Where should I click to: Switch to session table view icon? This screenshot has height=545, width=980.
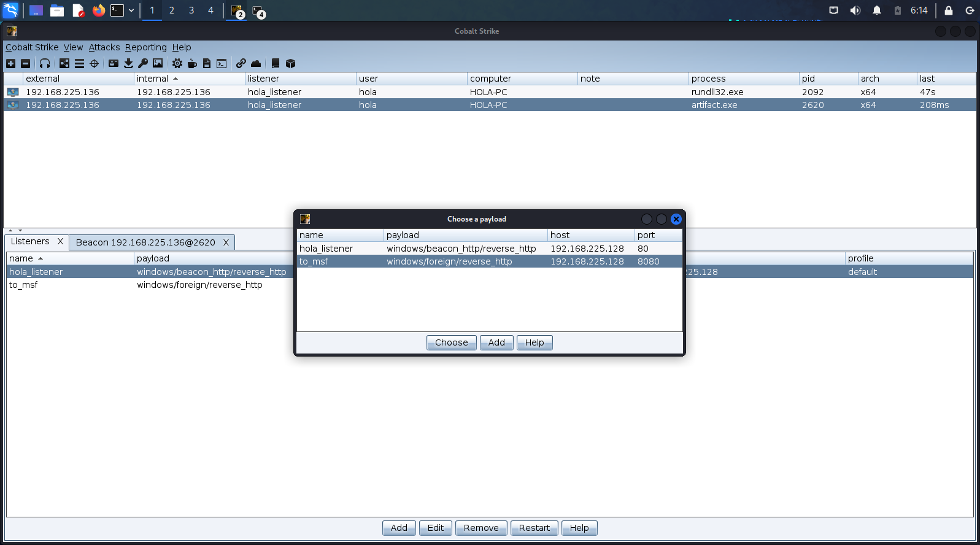(79, 63)
